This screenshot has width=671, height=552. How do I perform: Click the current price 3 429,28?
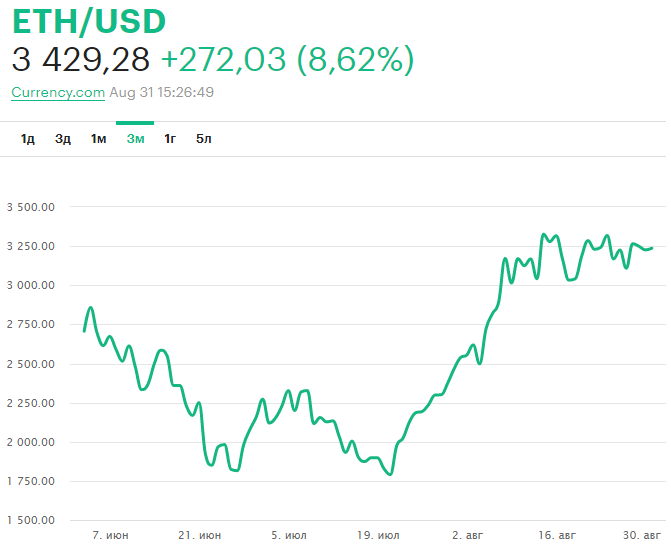coord(81,60)
